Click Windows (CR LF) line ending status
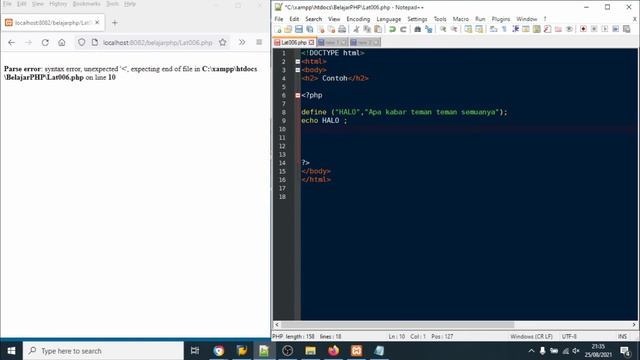Screen dimensions: 640x360 click(531, 337)
